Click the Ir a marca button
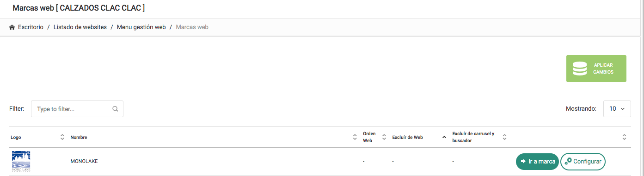The height and width of the screenshot is (176, 644). pyautogui.click(x=537, y=161)
